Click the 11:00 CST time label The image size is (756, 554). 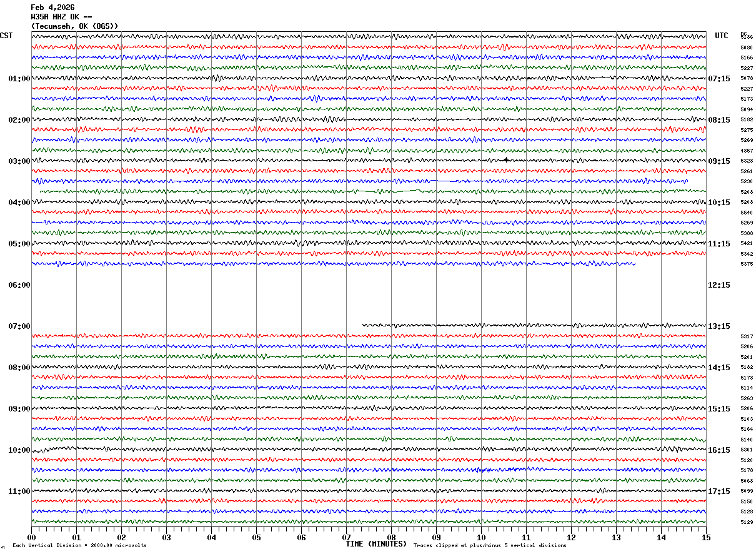click(x=19, y=491)
